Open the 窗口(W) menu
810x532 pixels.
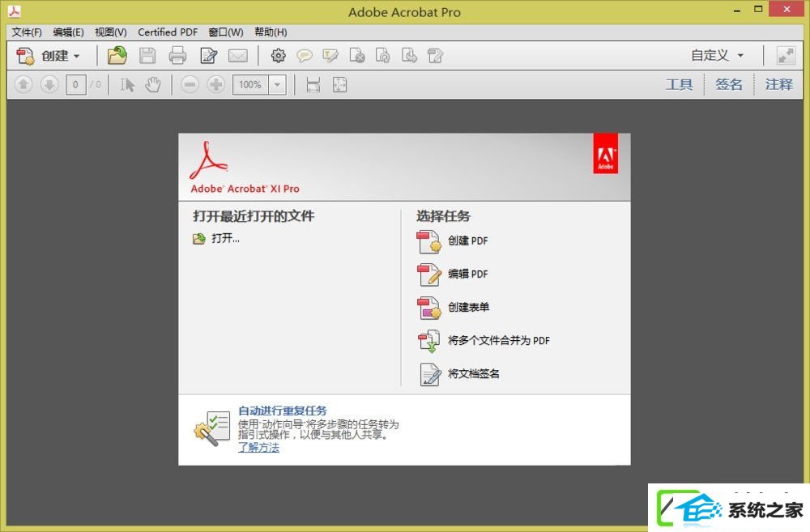point(226,32)
